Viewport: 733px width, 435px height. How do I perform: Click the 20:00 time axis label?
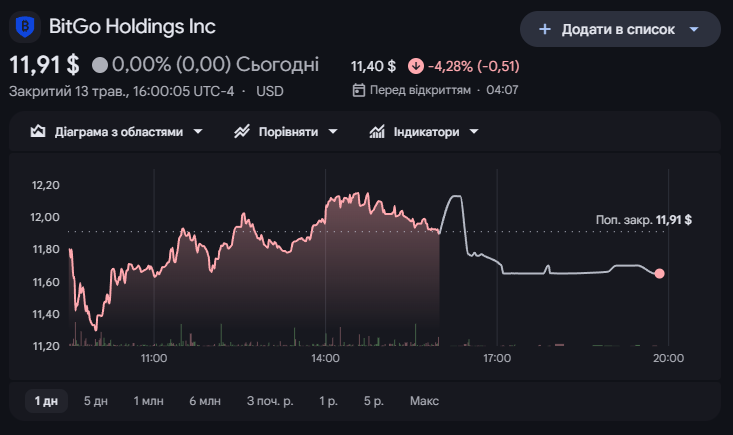(668, 358)
